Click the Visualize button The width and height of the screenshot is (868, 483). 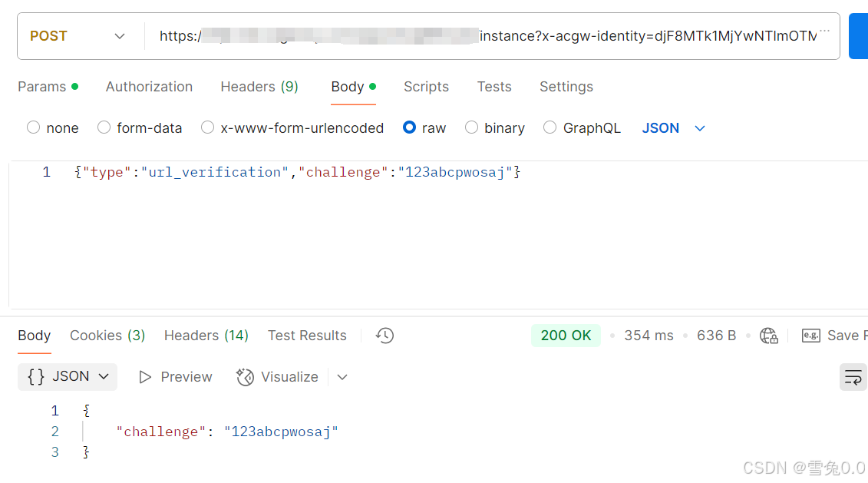coord(277,377)
